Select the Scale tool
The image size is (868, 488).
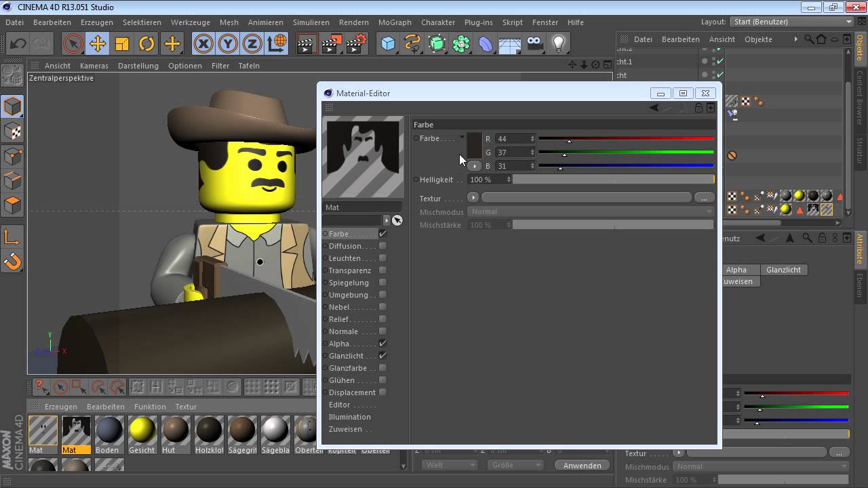(x=122, y=44)
